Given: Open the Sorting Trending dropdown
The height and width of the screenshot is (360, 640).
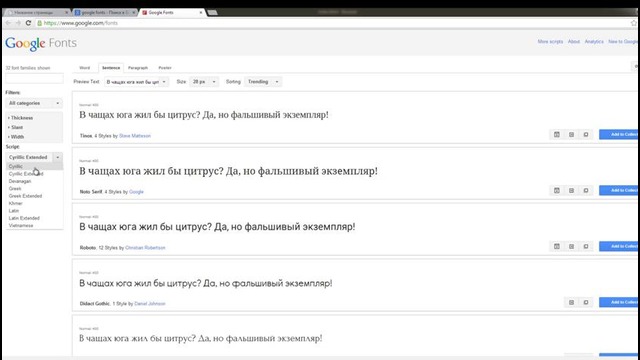Looking at the screenshot, I should point(263,82).
